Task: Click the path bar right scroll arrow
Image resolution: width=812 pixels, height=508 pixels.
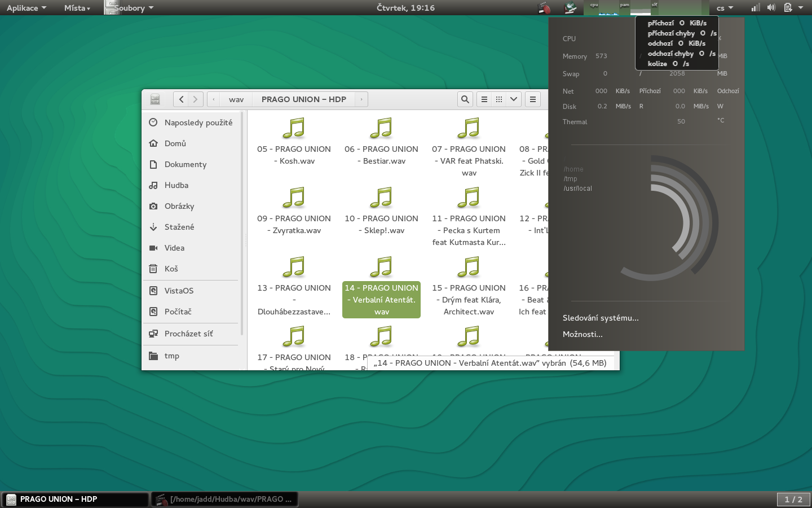Action: [361, 99]
